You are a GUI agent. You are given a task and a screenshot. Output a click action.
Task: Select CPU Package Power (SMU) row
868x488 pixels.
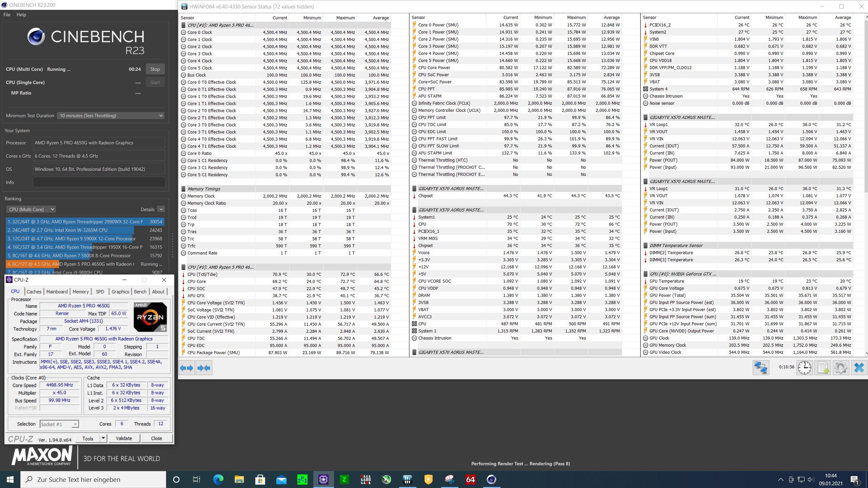(x=285, y=353)
